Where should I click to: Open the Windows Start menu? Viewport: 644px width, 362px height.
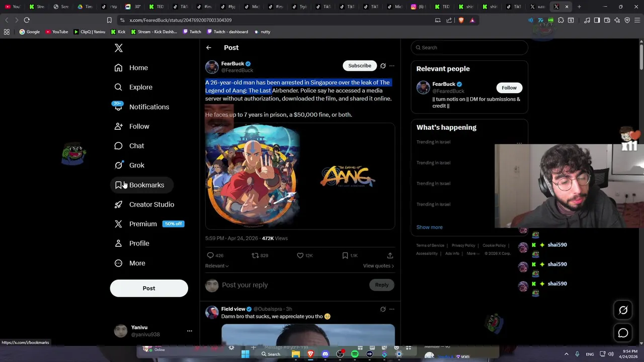[245, 354]
